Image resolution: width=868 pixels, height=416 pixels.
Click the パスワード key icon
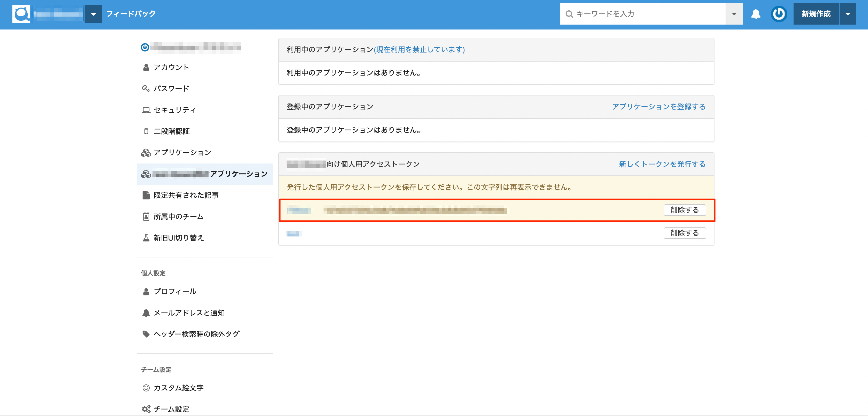click(x=146, y=89)
